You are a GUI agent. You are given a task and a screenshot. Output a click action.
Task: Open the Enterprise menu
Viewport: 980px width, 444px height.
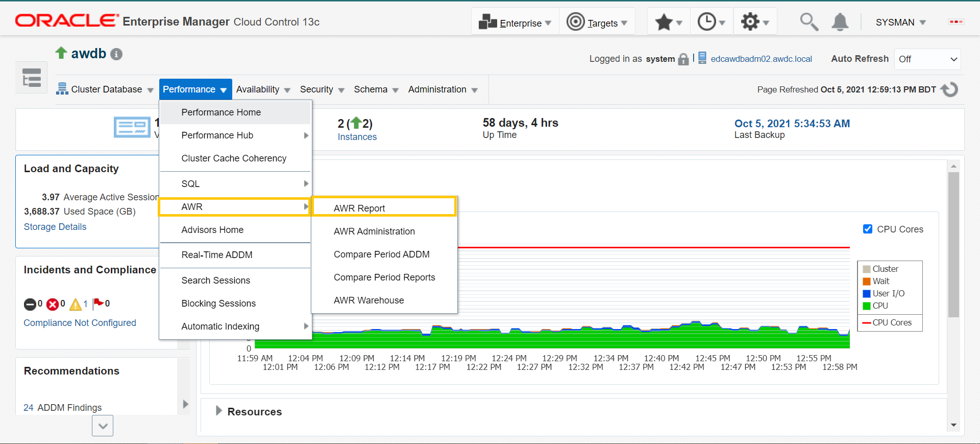515,22
